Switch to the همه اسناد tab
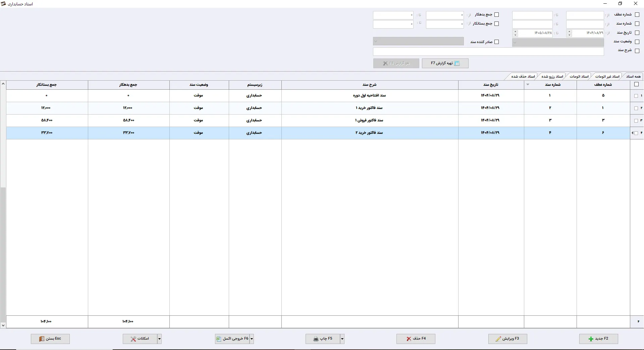The height and width of the screenshot is (350, 644). coord(633,77)
